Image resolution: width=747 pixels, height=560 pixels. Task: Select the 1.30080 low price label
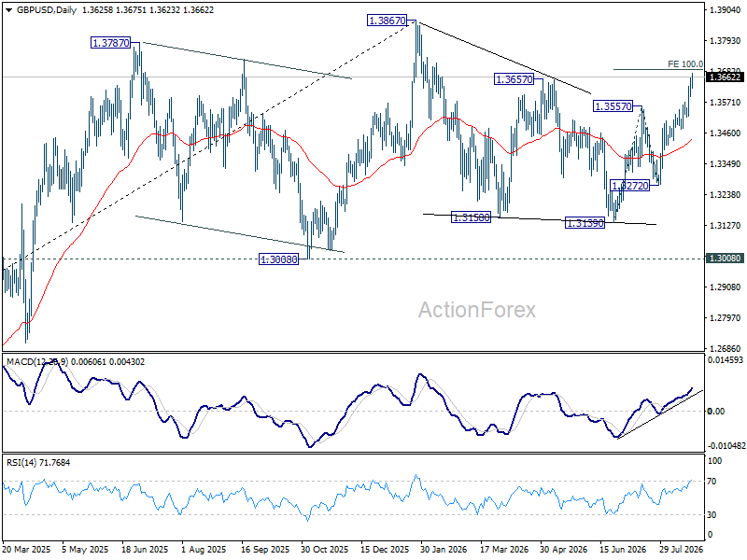(278, 259)
